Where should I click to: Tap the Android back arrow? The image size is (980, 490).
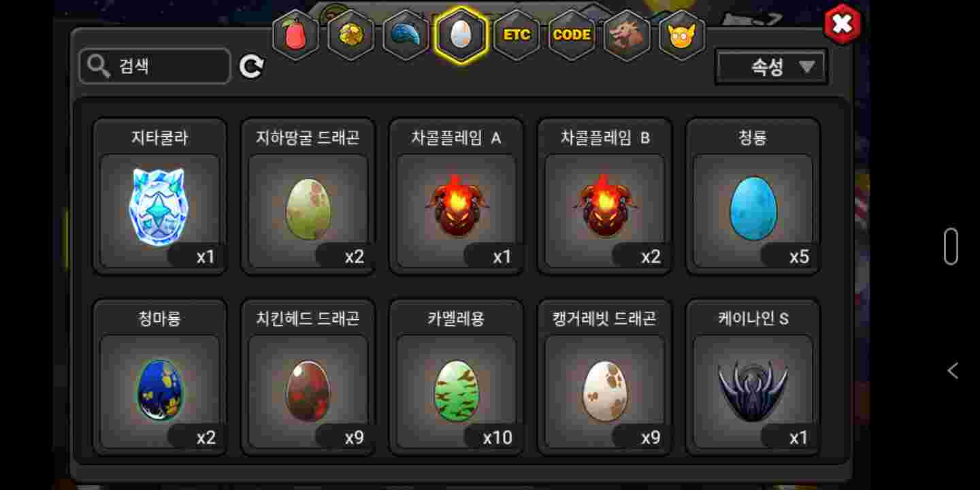click(953, 371)
